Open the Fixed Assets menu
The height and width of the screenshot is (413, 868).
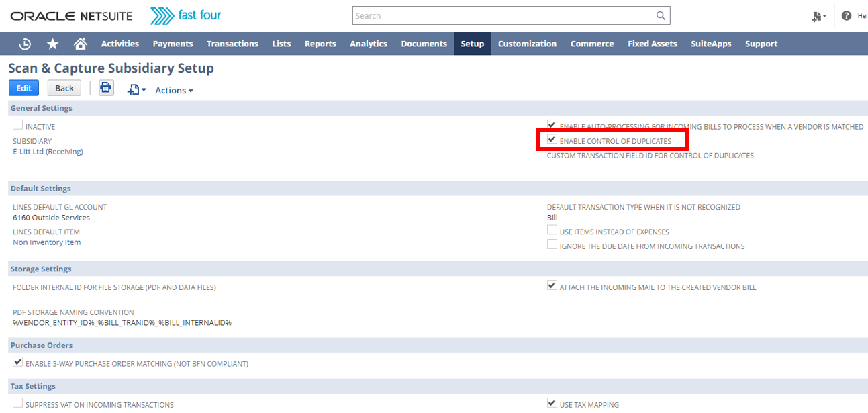tap(653, 44)
